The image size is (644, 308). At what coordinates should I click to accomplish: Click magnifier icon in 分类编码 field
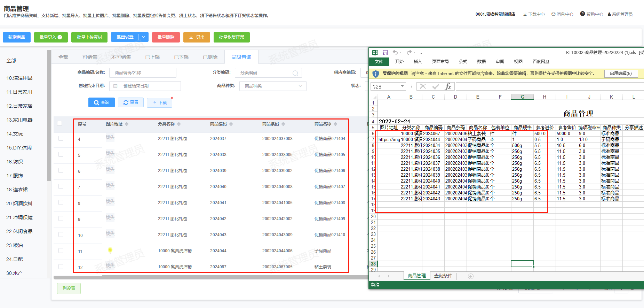[295, 73]
